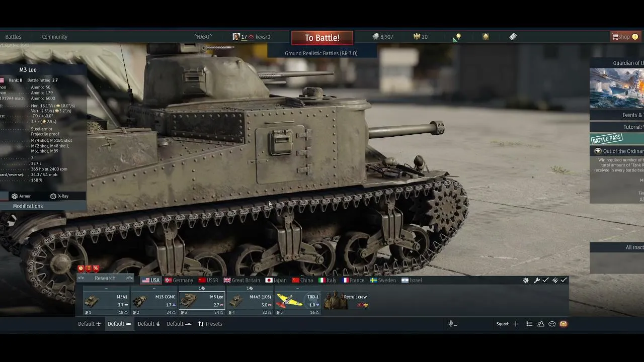Click the red clock booster icon
644x362 pixels.
[80, 268]
